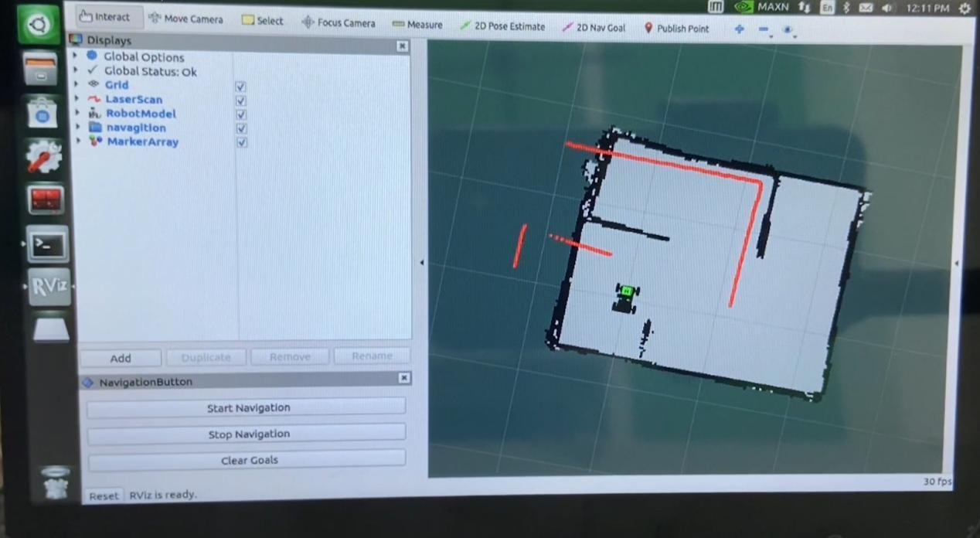Click the Stop Navigation button
980x538 pixels.
click(247, 434)
